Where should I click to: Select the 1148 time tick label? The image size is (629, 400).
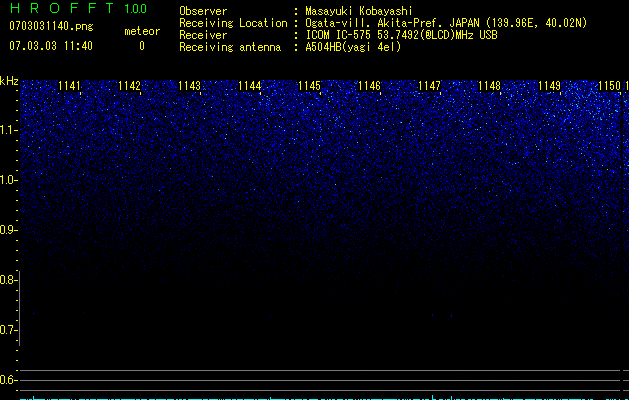click(x=489, y=86)
